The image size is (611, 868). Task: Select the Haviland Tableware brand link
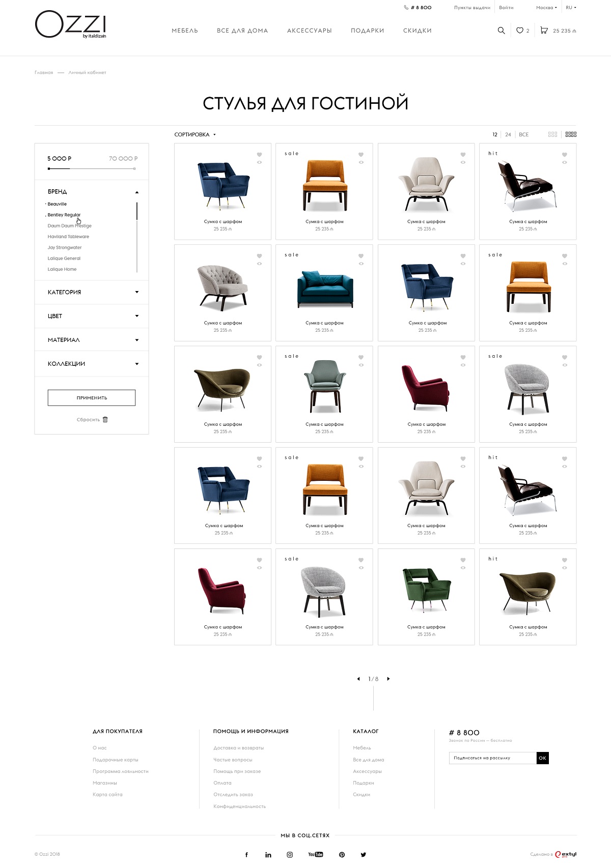68,237
